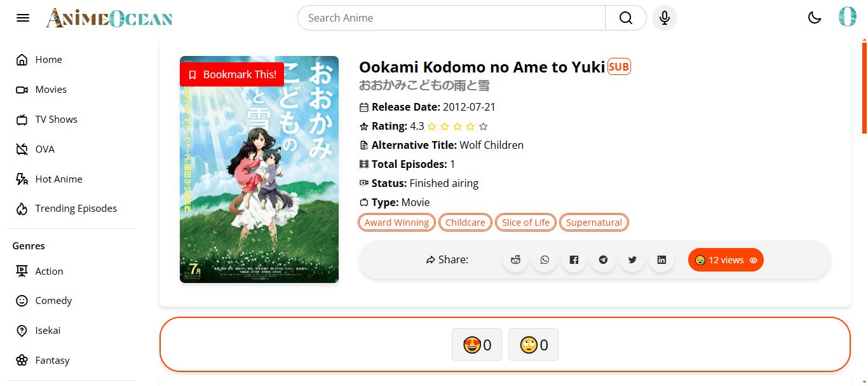Image resolution: width=868 pixels, height=386 pixels.
Task: Share via Telegram
Action: (603, 260)
